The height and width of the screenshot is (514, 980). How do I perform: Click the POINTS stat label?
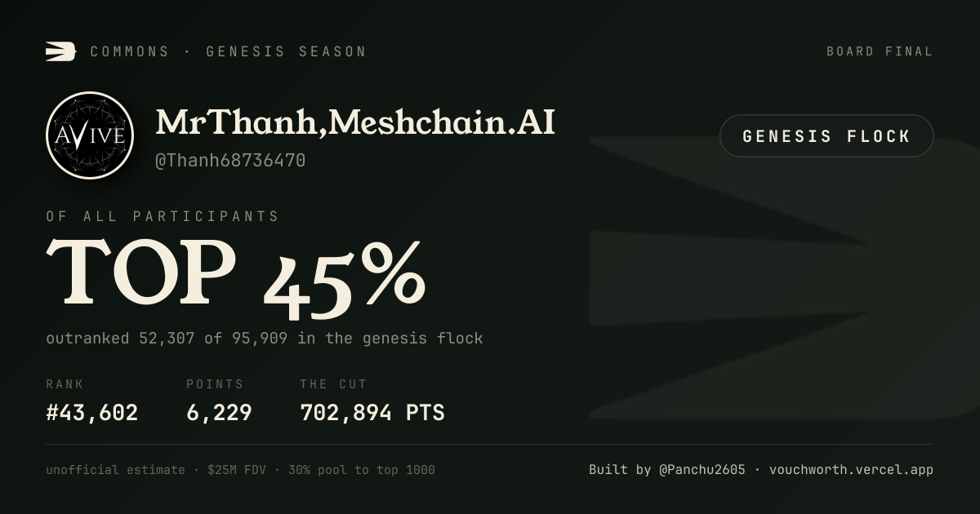tap(215, 384)
